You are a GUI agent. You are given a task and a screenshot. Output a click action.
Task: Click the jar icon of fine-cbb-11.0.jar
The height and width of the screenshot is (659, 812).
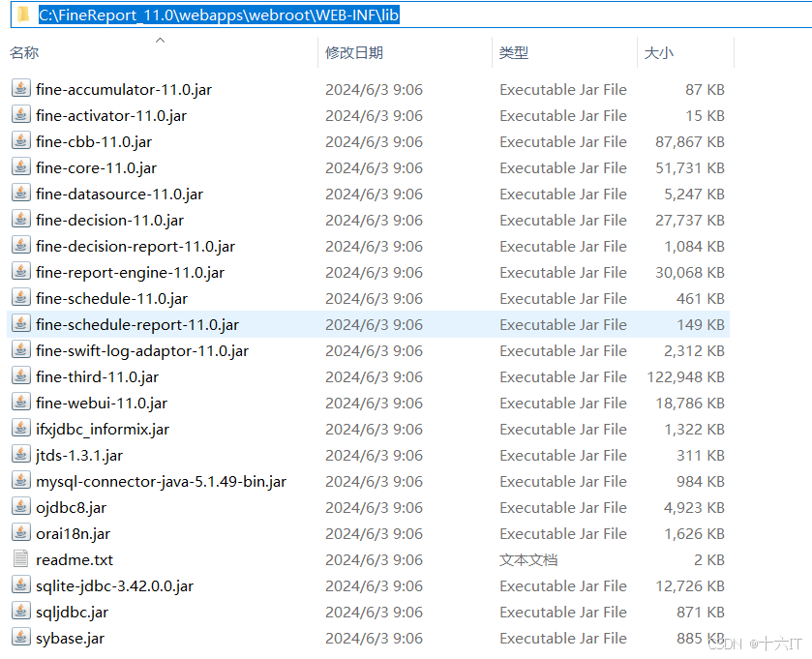point(20,141)
